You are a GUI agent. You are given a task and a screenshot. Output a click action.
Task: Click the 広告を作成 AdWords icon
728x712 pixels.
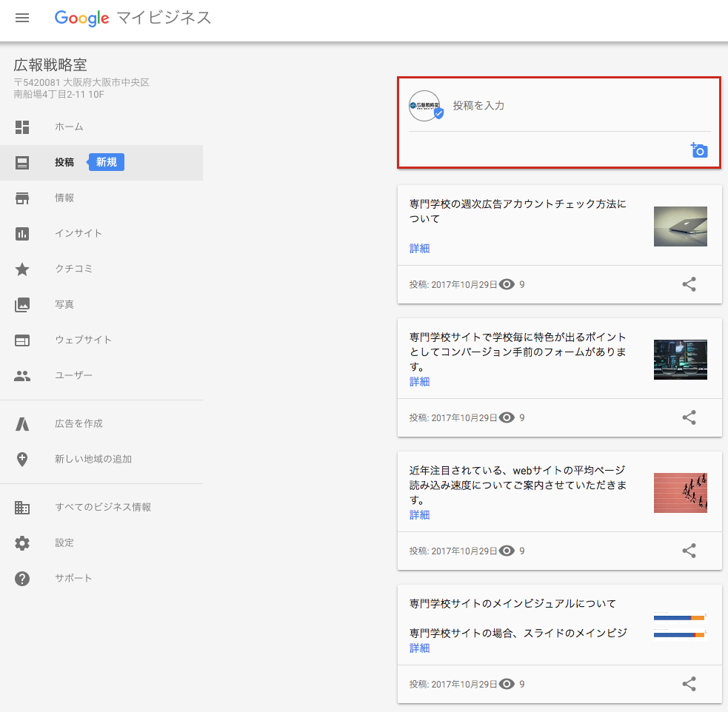point(22,424)
